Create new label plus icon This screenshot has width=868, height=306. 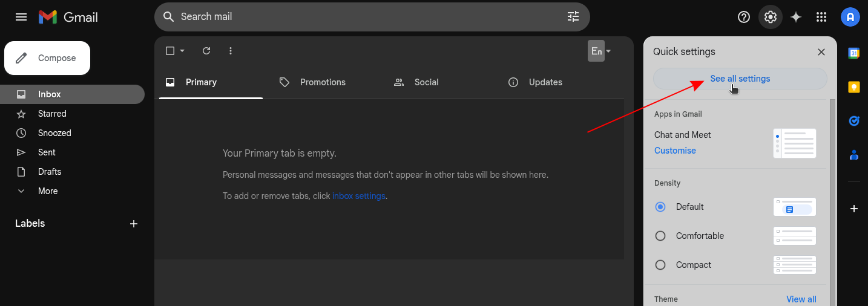click(134, 224)
